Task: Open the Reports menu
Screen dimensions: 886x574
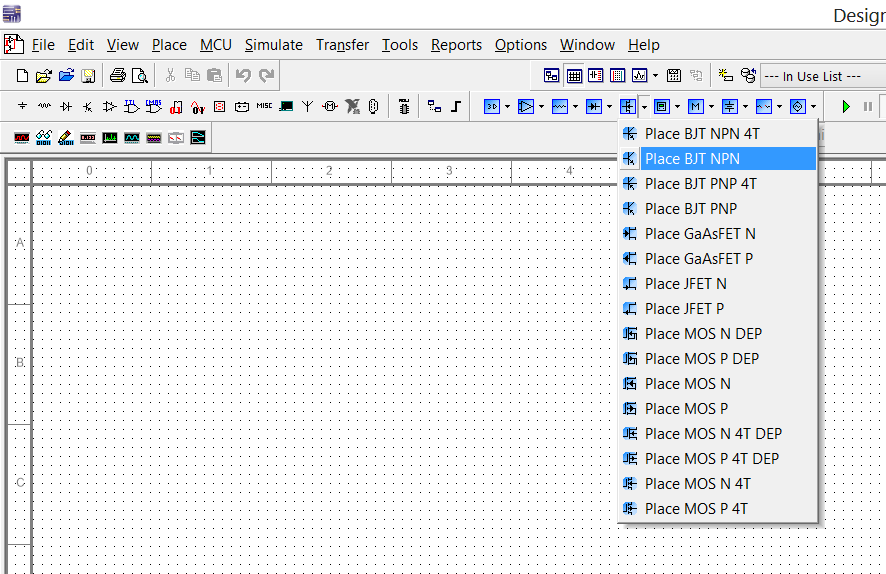Action: pyautogui.click(x=456, y=45)
